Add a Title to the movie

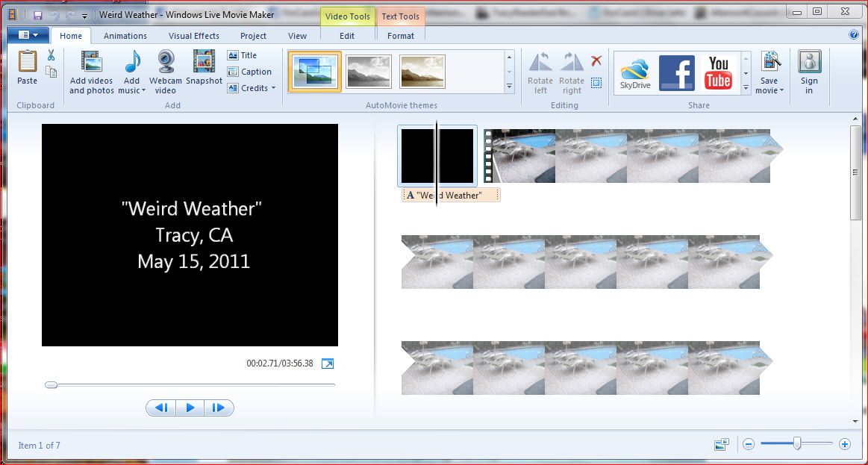coord(243,55)
